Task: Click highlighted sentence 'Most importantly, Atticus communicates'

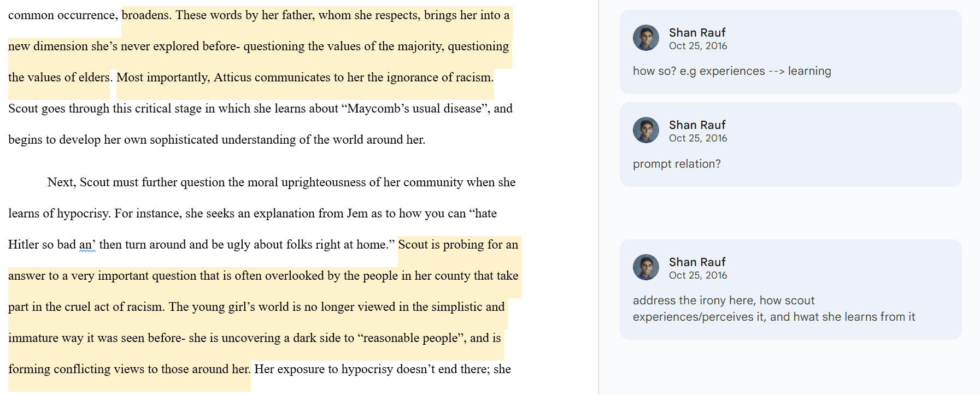Action: [x=304, y=78]
